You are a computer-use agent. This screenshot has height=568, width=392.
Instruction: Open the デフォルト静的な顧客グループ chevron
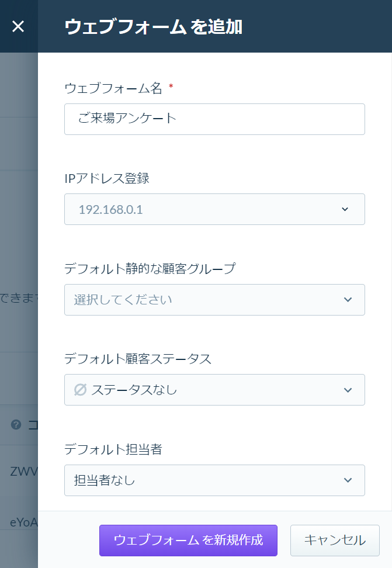(348, 300)
